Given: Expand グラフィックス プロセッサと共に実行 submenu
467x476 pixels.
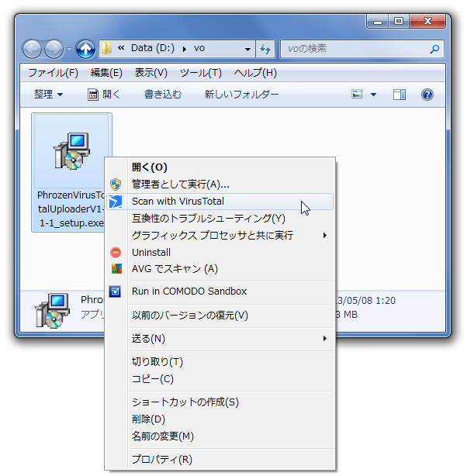Looking at the screenshot, I should pyautogui.click(x=220, y=236).
